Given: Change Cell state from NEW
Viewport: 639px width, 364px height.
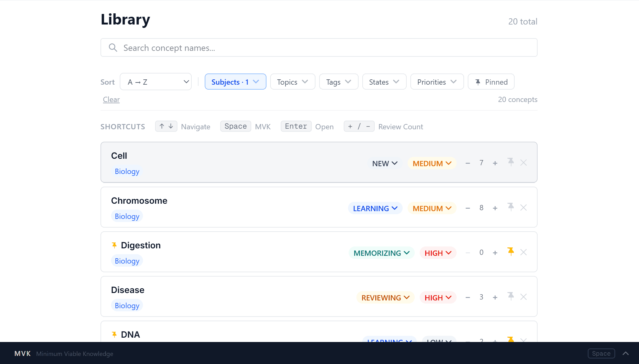Looking at the screenshot, I should (x=385, y=163).
